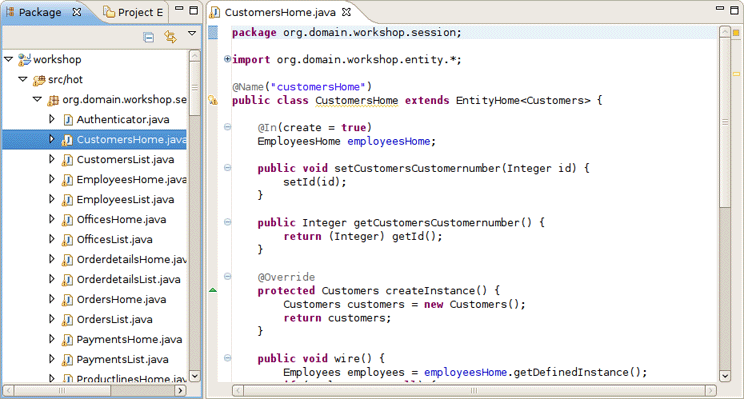This screenshot has height=399, width=744.
Task: Switch to Package Explorer tab
Action: tap(40, 12)
